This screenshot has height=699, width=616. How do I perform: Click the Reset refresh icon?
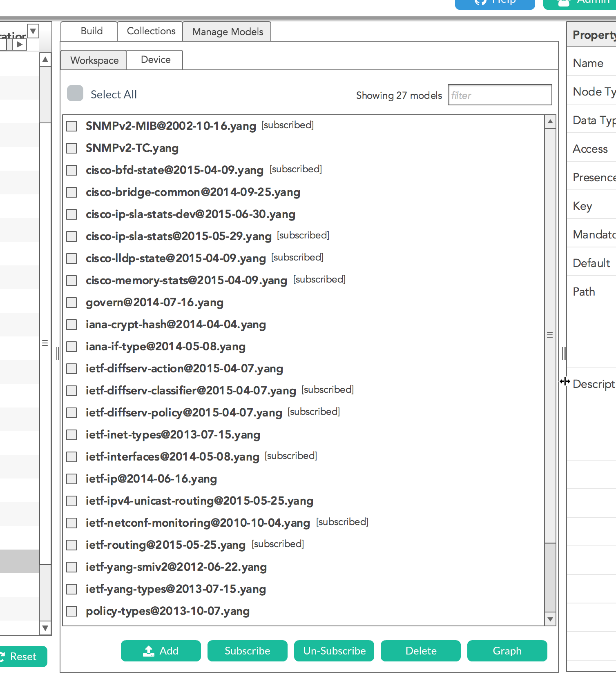(x=2, y=657)
